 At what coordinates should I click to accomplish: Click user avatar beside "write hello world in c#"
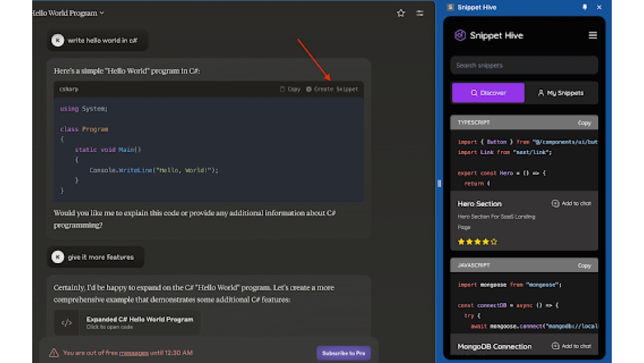[57, 40]
